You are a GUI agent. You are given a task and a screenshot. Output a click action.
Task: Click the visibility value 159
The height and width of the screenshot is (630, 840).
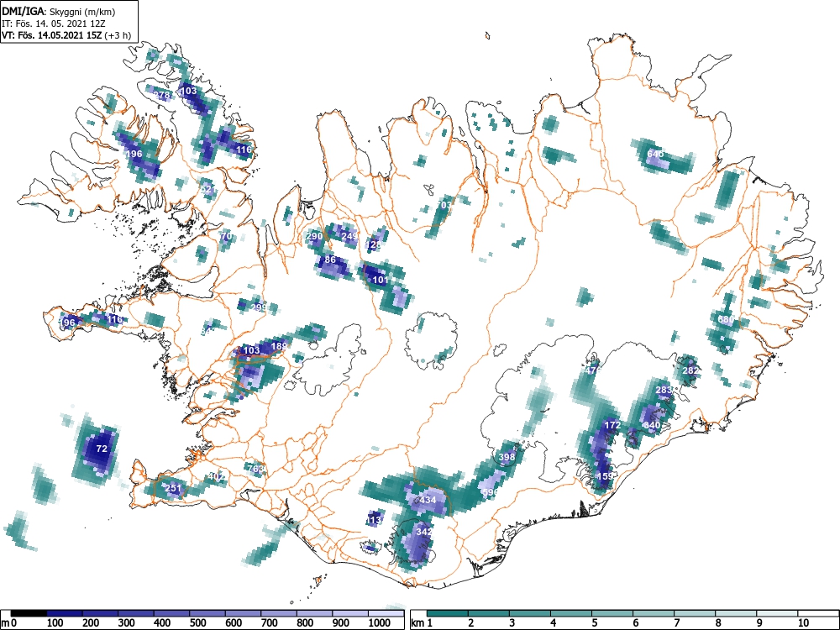click(605, 476)
